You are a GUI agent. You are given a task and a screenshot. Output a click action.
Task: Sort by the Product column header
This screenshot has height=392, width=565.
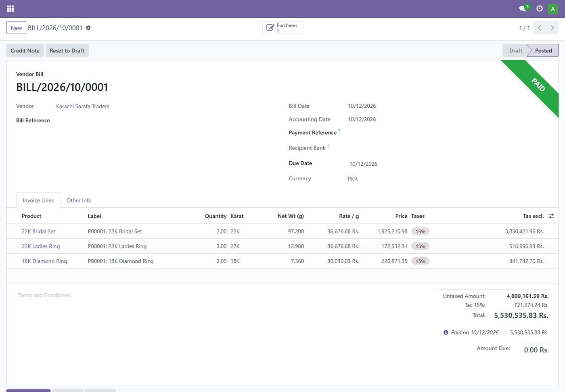pos(31,216)
